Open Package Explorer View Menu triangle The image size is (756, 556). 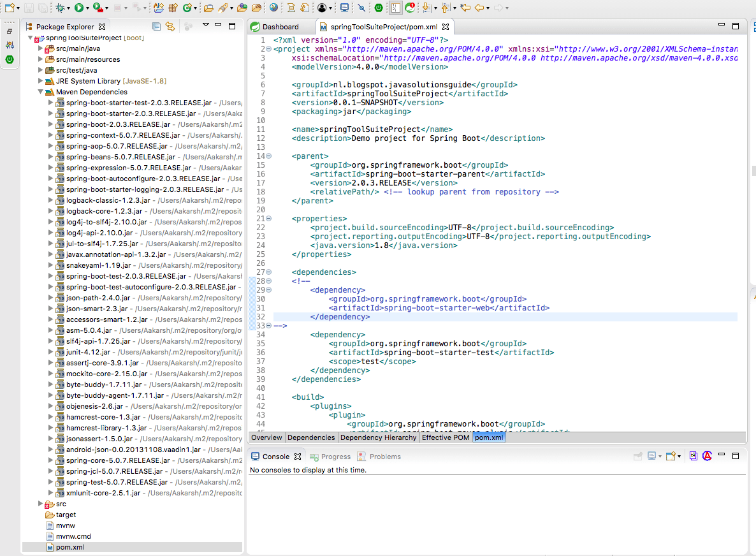tap(206, 25)
